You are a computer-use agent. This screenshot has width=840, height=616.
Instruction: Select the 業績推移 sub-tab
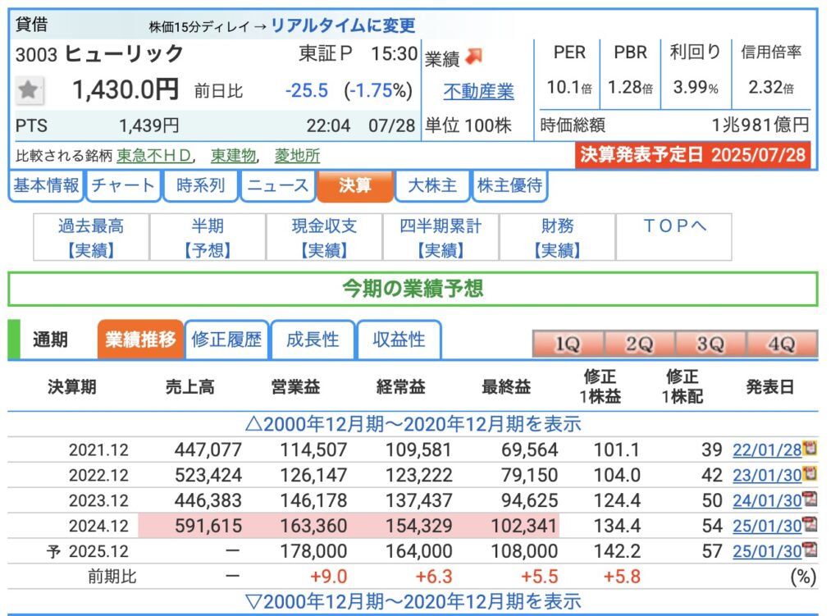(140, 340)
